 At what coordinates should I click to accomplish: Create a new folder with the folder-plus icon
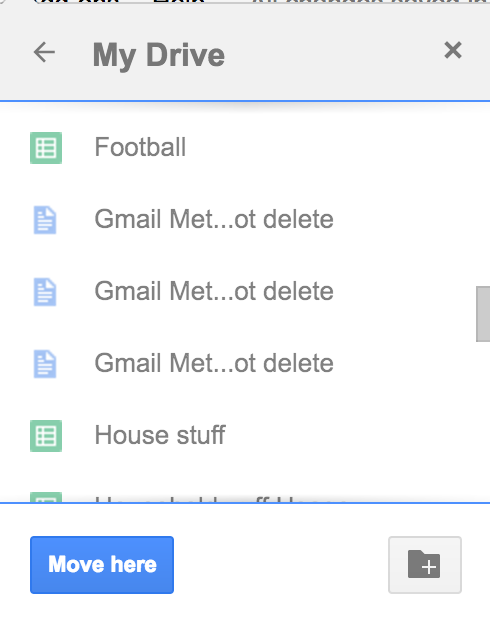425,565
